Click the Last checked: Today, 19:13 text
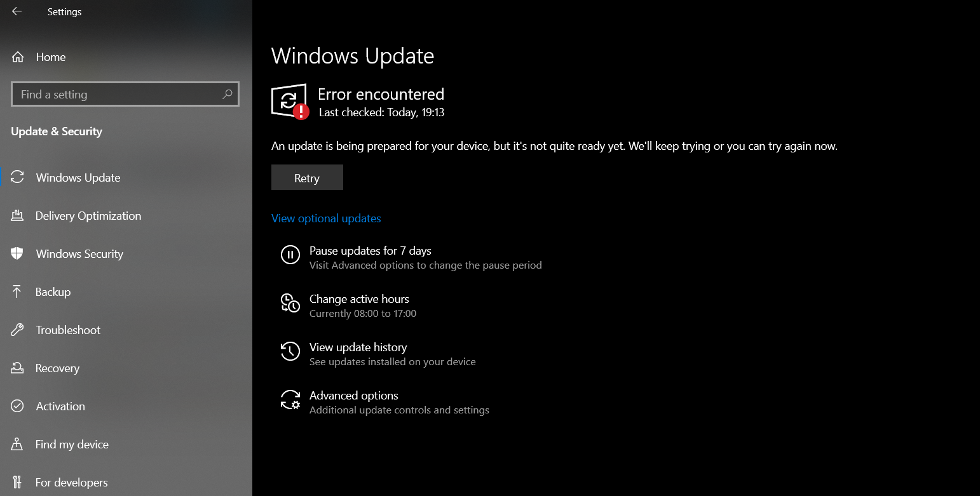Screen dimensions: 980x496 click(381, 112)
